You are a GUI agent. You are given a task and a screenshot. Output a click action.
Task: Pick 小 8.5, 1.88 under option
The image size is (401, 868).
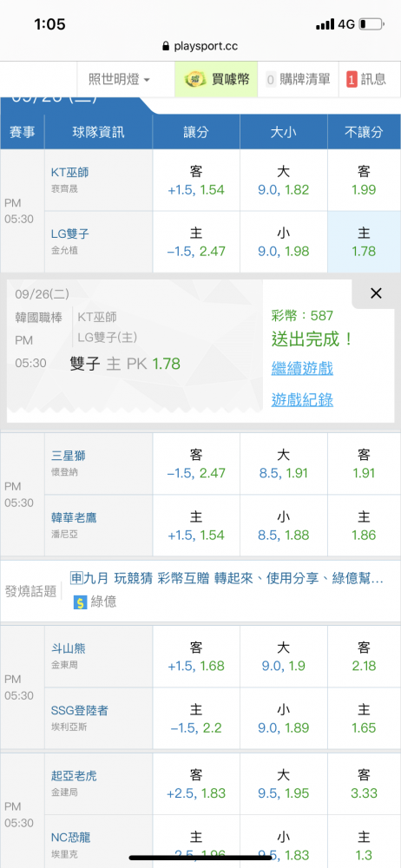pos(284,526)
